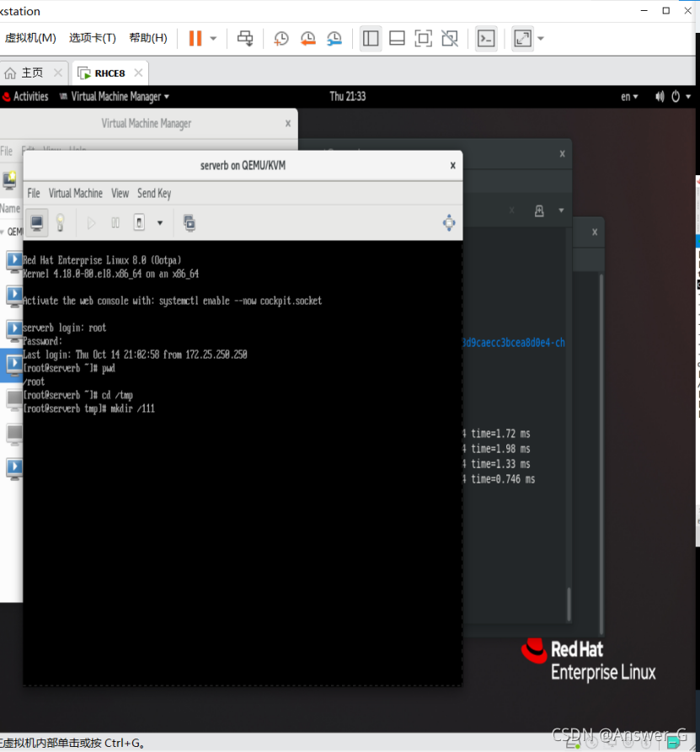700x752 pixels.
Task: Open File menu in serverb window
Action: 34,194
